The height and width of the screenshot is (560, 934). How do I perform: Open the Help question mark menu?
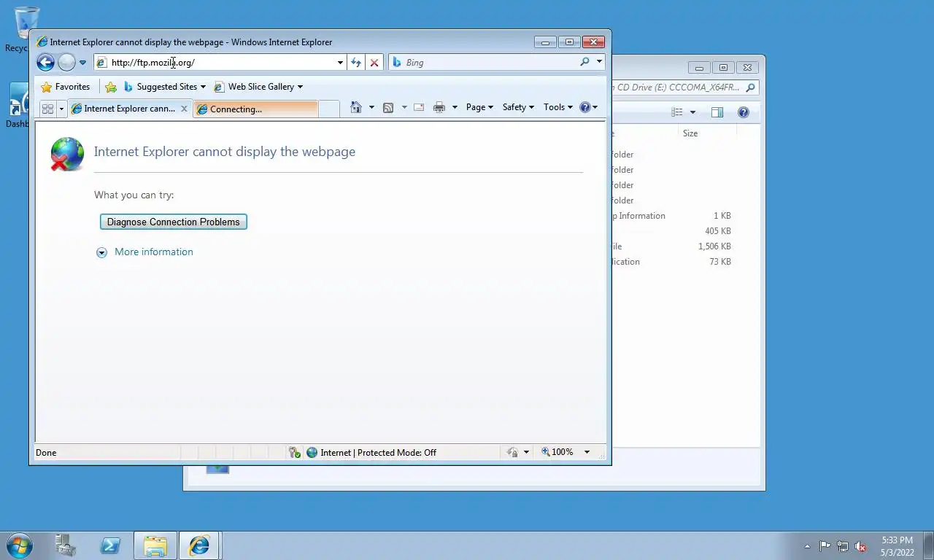pyautogui.click(x=588, y=107)
